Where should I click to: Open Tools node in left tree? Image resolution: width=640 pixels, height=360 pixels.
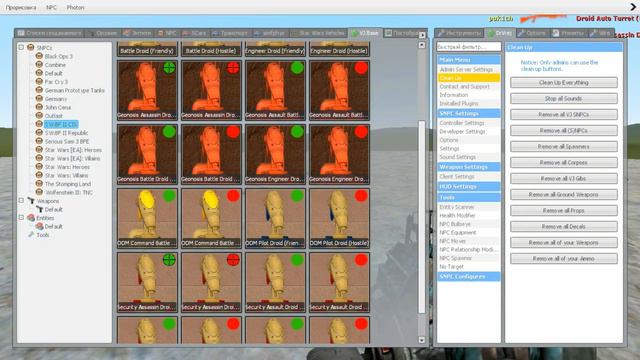pos(42,235)
